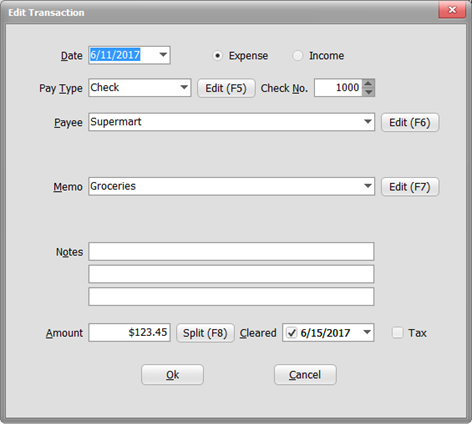472x424 pixels.
Task: Open the Date dropdown calendar arrow
Action: pos(163,55)
